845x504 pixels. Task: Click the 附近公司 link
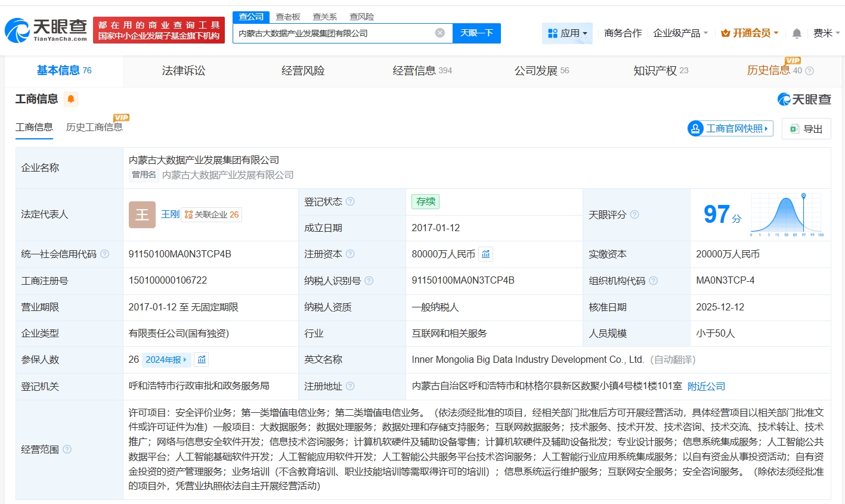click(x=706, y=387)
